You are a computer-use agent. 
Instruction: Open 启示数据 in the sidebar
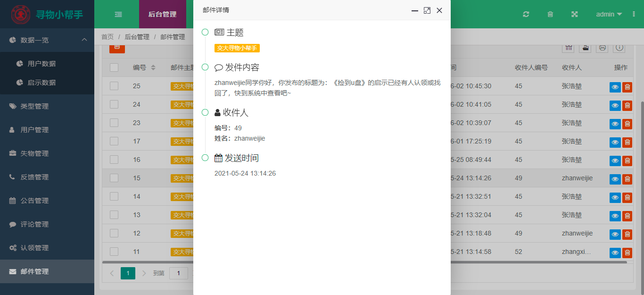47,83
